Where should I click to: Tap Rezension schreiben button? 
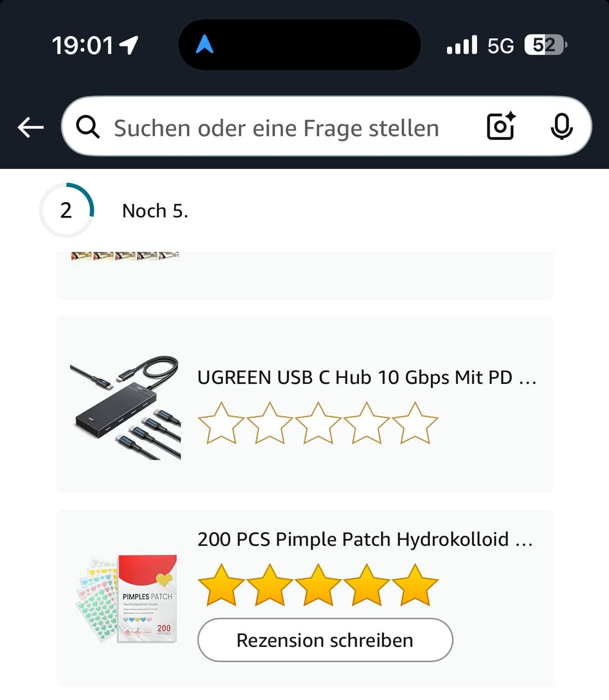[325, 640]
